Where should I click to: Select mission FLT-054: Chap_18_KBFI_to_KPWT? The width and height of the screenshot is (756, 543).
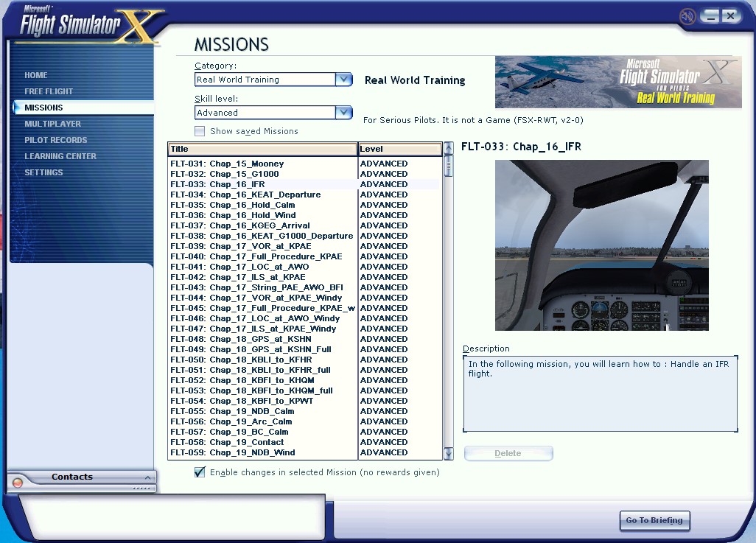pyautogui.click(x=304, y=402)
